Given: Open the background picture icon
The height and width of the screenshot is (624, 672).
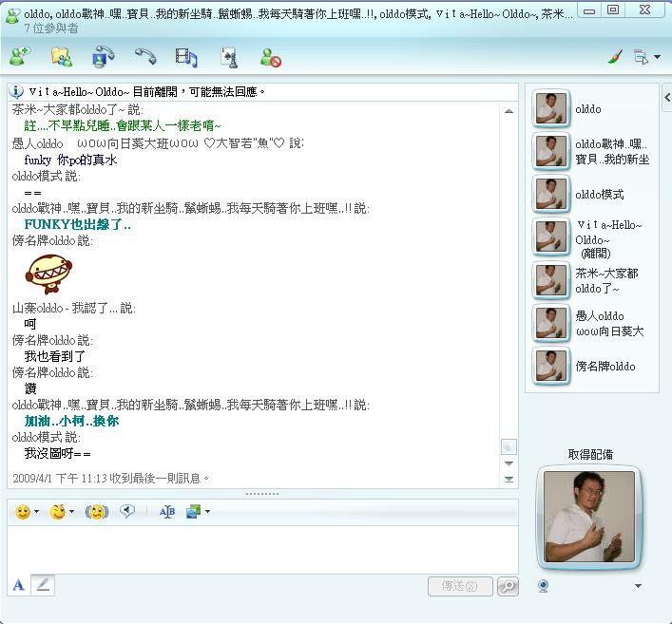Looking at the screenshot, I should tap(194, 511).
